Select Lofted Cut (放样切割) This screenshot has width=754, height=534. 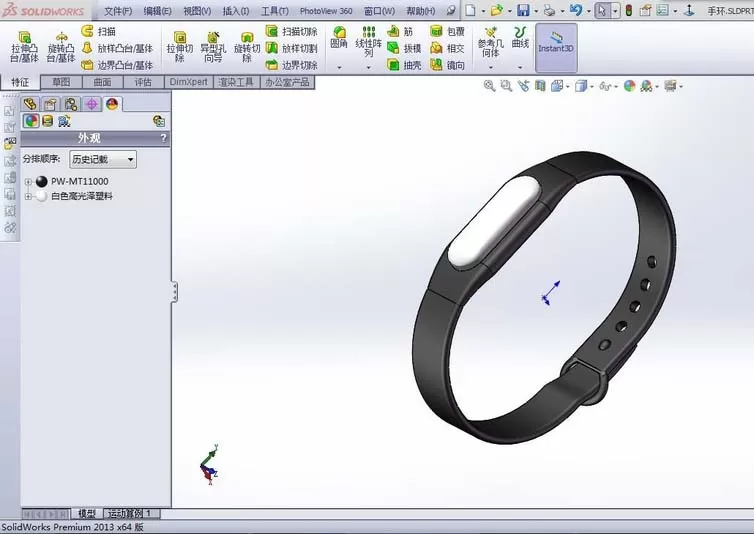(x=291, y=48)
